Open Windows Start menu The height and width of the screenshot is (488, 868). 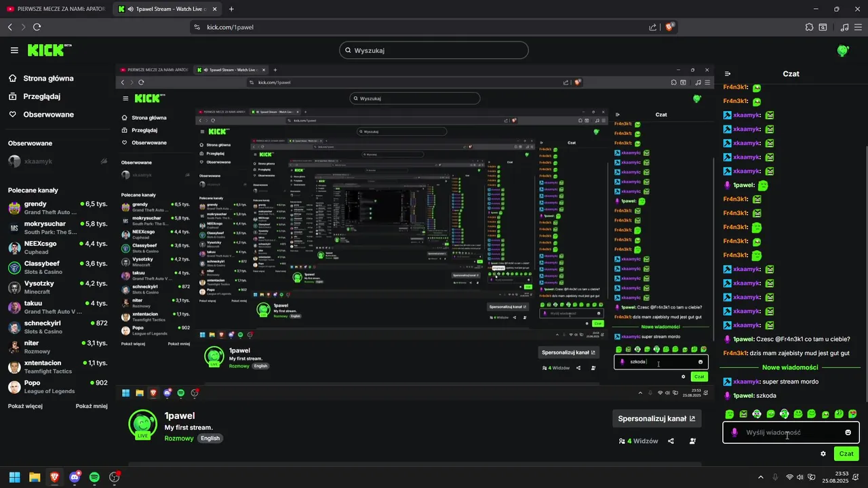click(x=14, y=477)
